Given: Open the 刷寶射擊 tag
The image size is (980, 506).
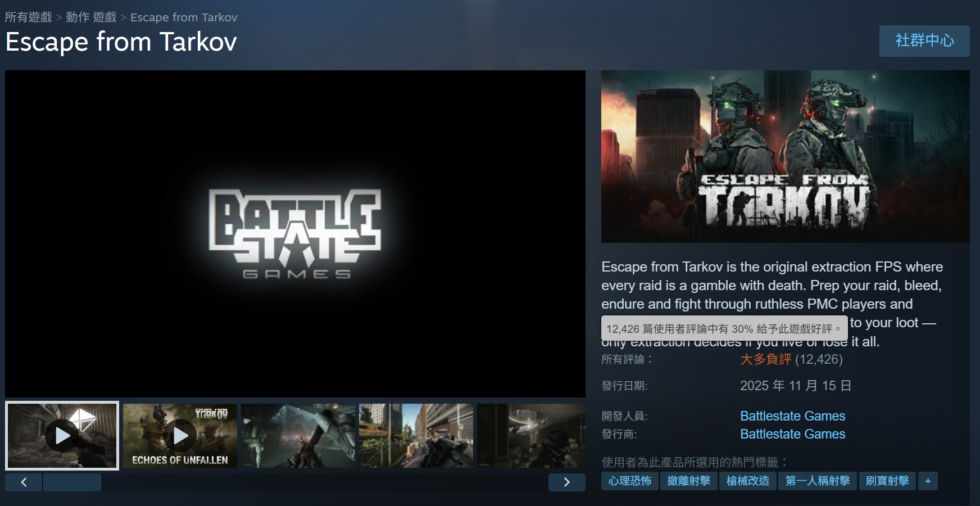Looking at the screenshot, I should pyautogui.click(x=887, y=481).
